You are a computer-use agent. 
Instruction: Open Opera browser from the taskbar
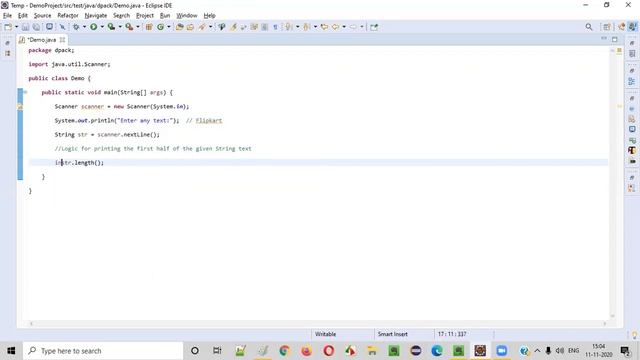point(329,351)
